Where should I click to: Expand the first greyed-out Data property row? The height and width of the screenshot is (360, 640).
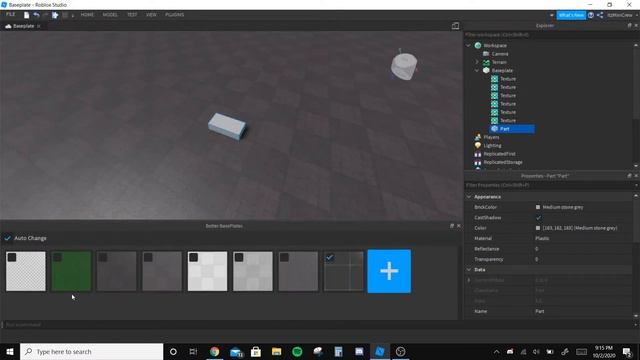pos(469,280)
